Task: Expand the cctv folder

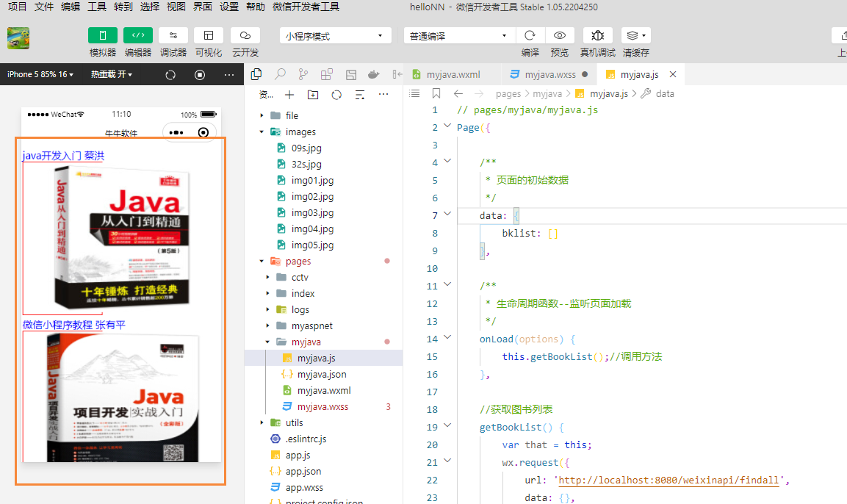Action: pyautogui.click(x=267, y=277)
